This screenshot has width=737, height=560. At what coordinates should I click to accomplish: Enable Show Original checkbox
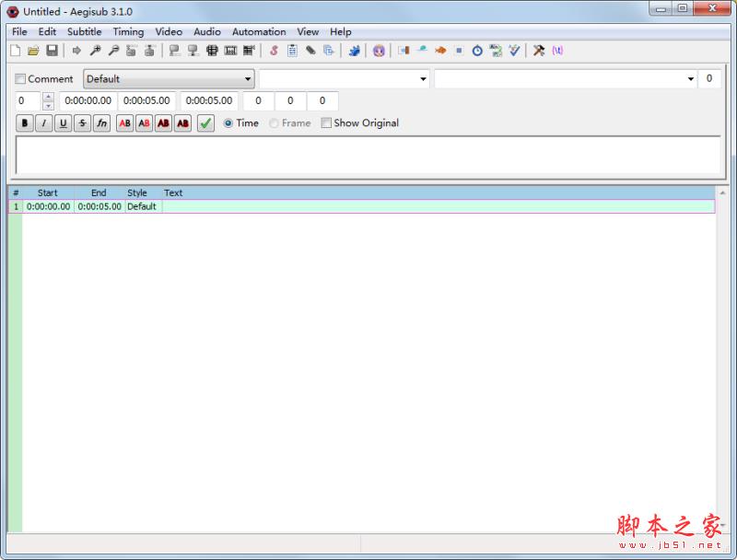point(326,122)
